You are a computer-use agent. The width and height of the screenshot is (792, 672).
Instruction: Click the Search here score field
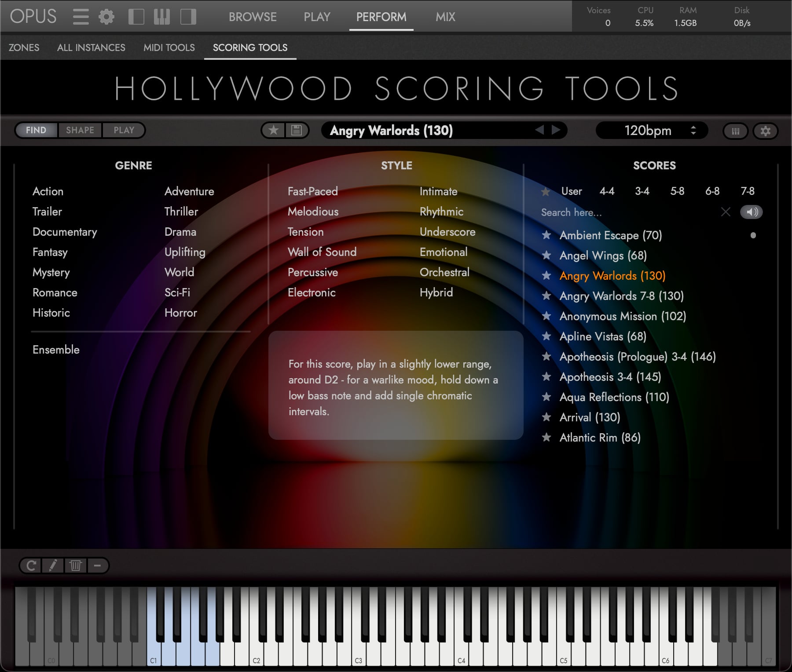click(628, 212)
